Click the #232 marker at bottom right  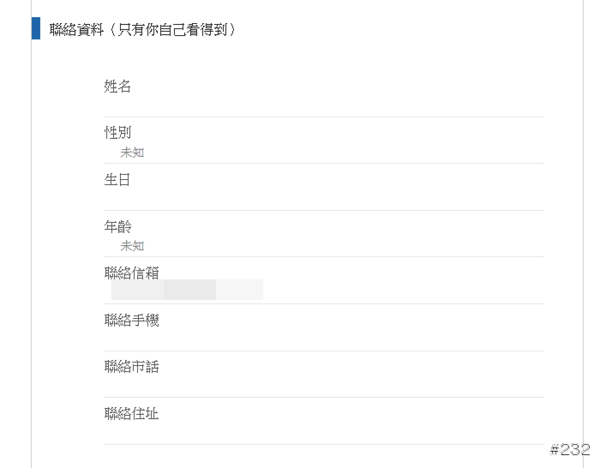(569, 449)
